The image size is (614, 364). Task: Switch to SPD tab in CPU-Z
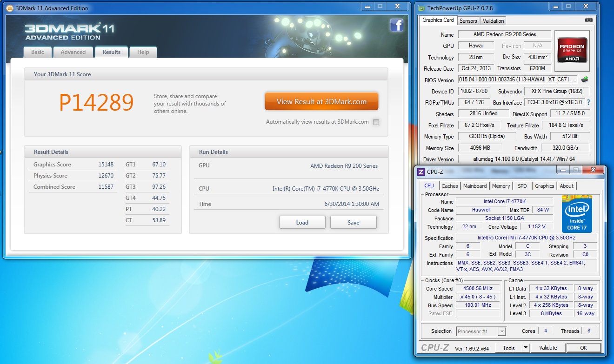522,186
